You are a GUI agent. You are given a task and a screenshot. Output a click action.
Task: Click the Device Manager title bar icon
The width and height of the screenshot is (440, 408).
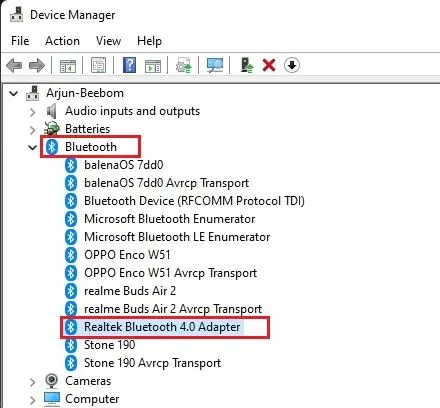point(16,14)
